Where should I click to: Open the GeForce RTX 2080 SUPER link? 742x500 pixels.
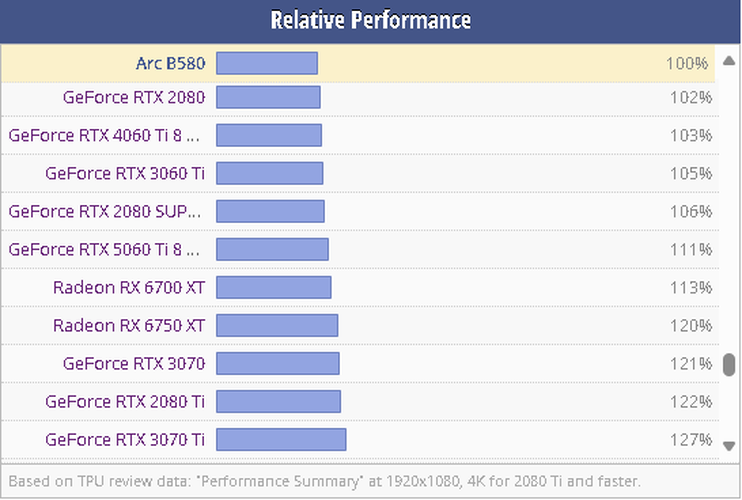point(104,211)
